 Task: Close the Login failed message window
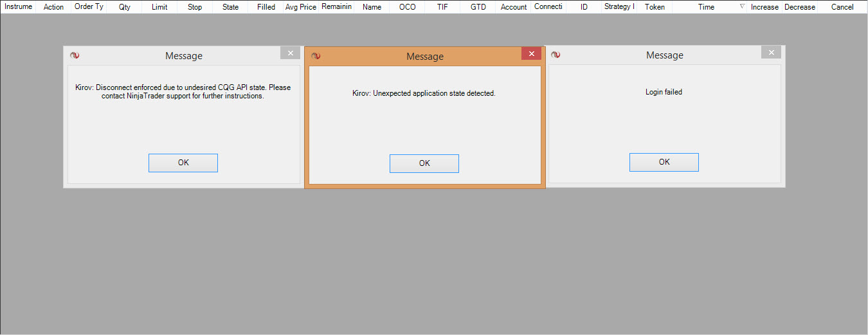[771, 53]
